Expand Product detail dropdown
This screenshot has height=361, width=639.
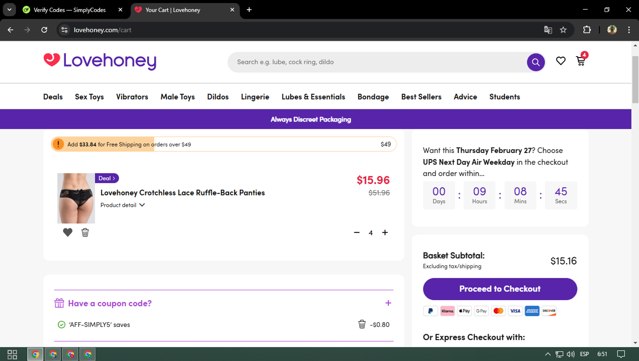122,205
